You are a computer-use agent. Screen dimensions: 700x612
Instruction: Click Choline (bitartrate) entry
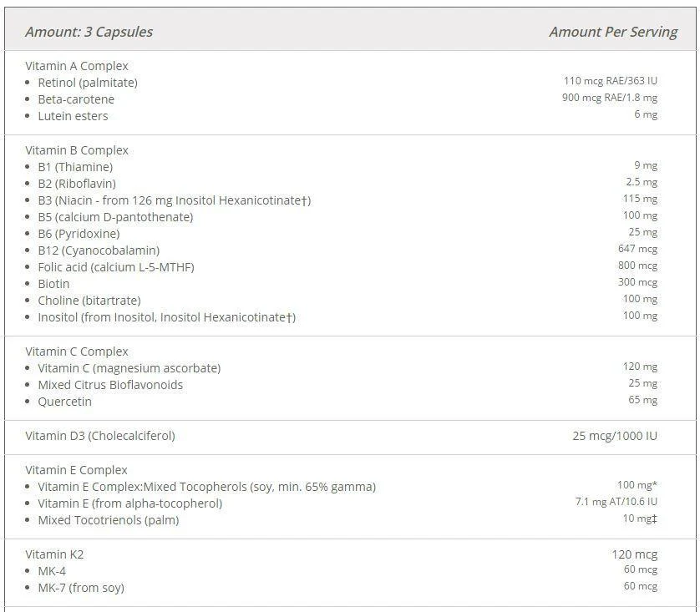pos(89,301)
